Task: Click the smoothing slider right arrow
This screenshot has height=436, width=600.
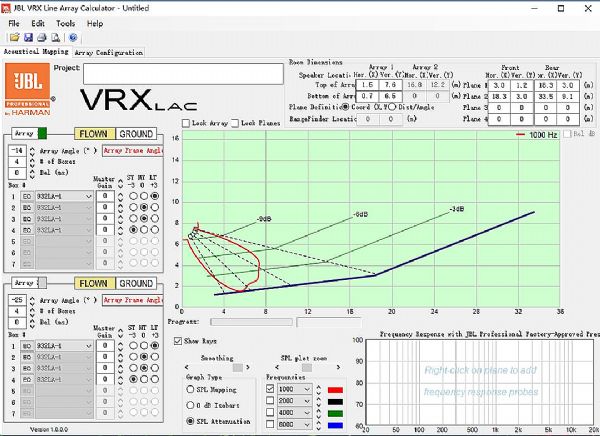Action: 248,367
